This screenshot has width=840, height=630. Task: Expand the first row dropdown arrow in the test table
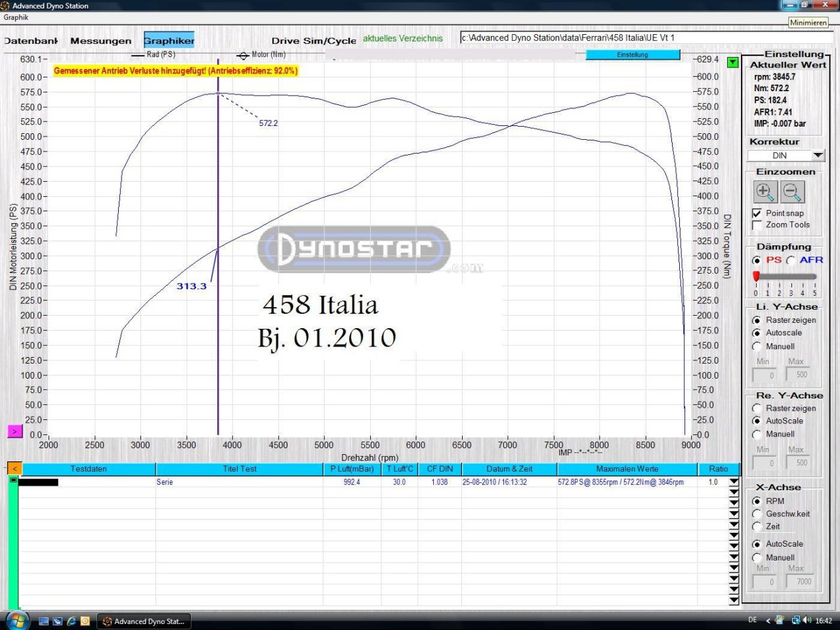point(734,482)
